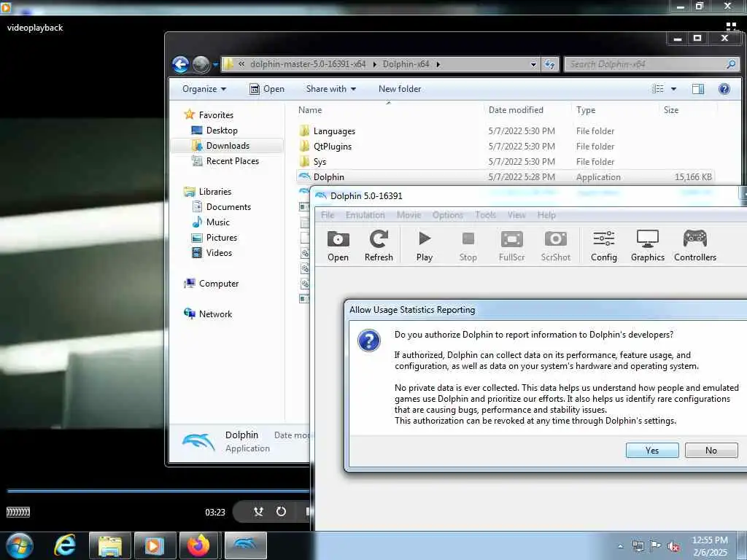
Task: Sort by Type column header
Action: tap(586, 110)
